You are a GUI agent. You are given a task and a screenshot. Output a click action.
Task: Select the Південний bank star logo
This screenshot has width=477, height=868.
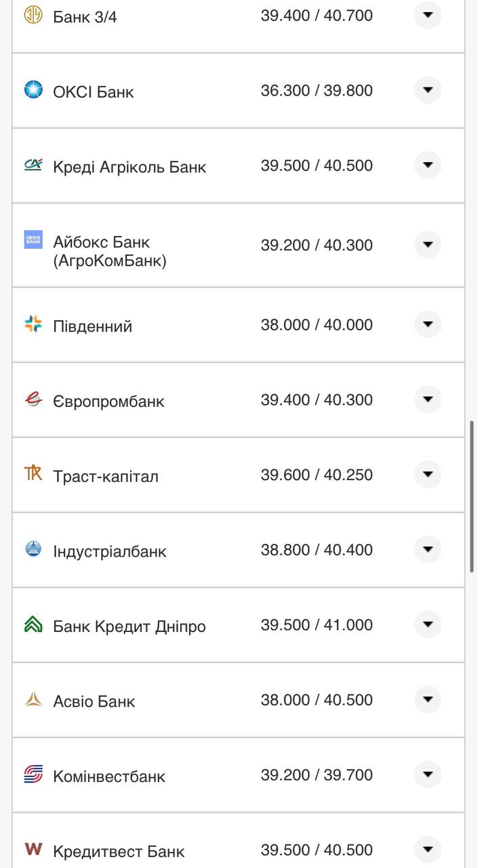coord(32,322)
